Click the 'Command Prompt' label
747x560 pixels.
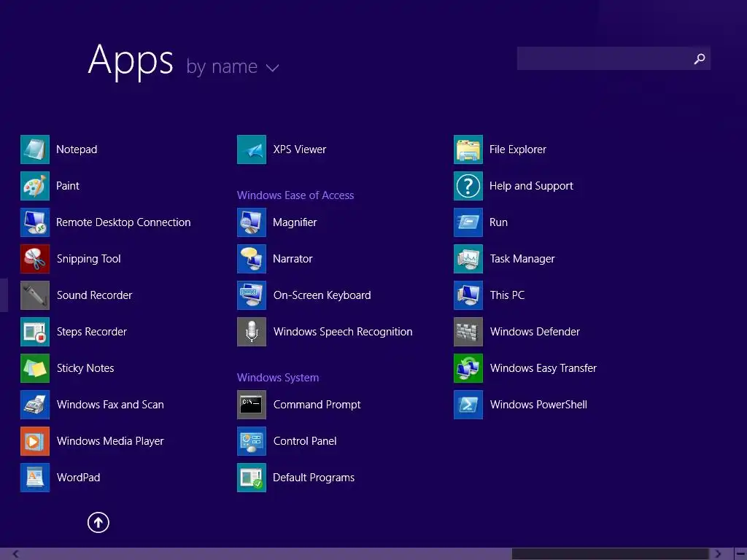coord(317,405)
